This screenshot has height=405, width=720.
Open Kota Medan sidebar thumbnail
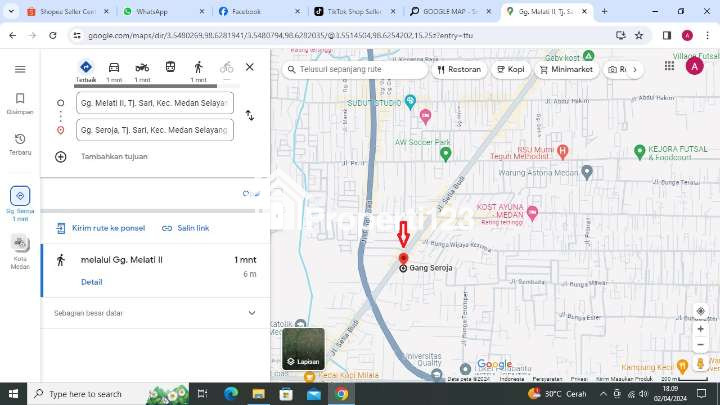pyautogui.click(x=20, y=252)
